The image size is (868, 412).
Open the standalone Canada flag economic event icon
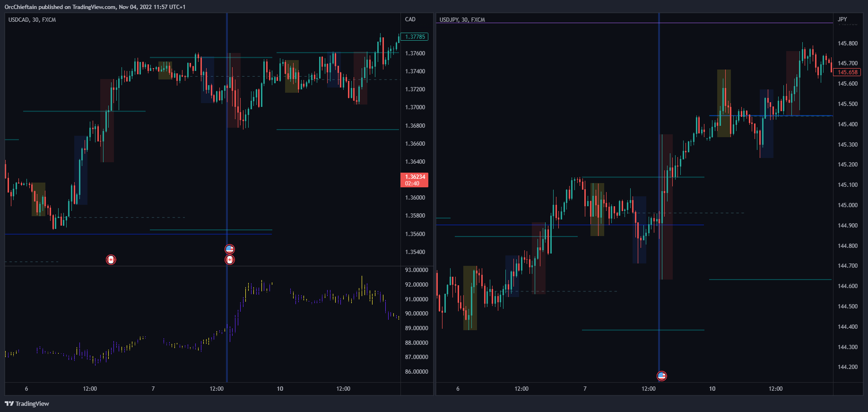(x=111, y=260)
